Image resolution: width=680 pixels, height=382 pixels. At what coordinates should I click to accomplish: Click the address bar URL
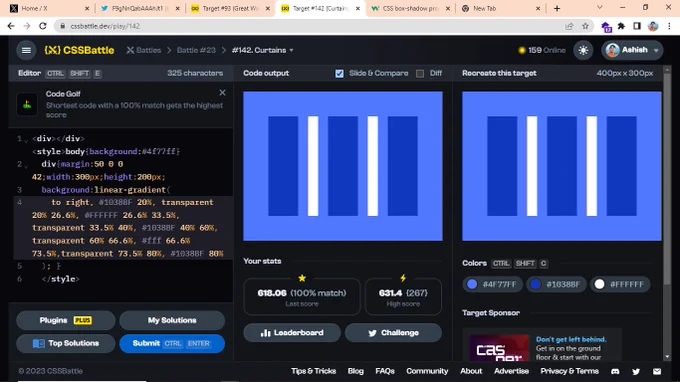(105, 26)
